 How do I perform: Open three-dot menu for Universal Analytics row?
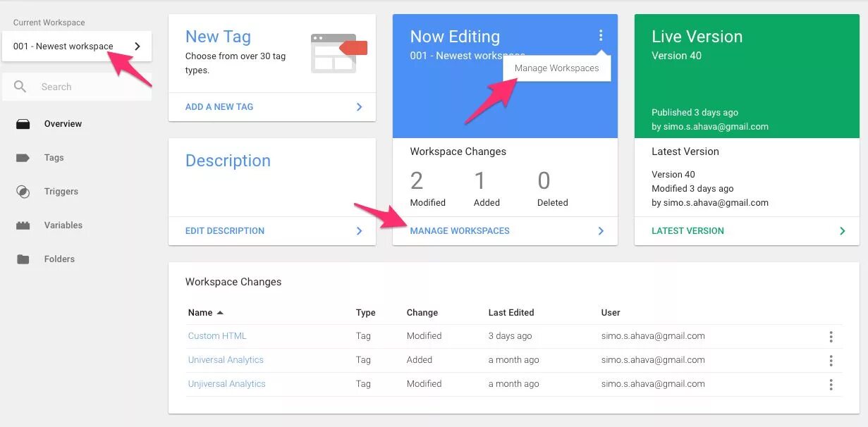tap(831, 361)
